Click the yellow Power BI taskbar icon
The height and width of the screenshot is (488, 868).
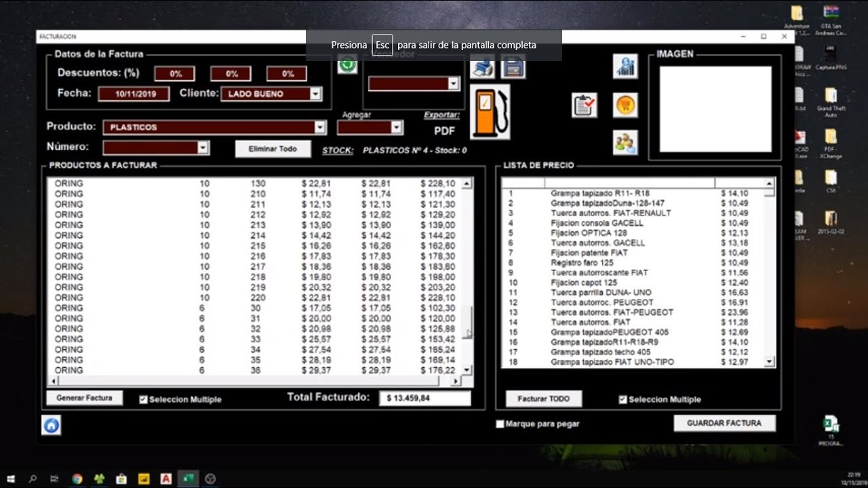pyautogui.click(x=143, y=479)
